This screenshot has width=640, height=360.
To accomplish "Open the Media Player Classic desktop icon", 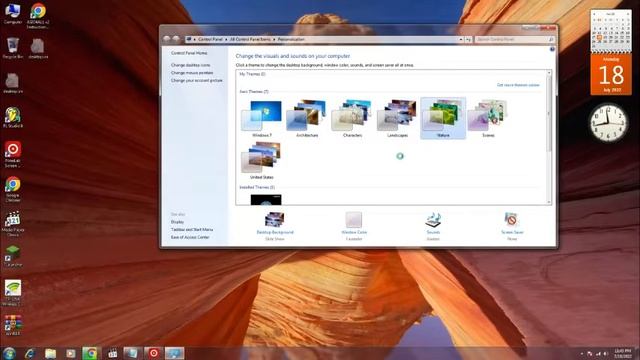I will (13, 224).
